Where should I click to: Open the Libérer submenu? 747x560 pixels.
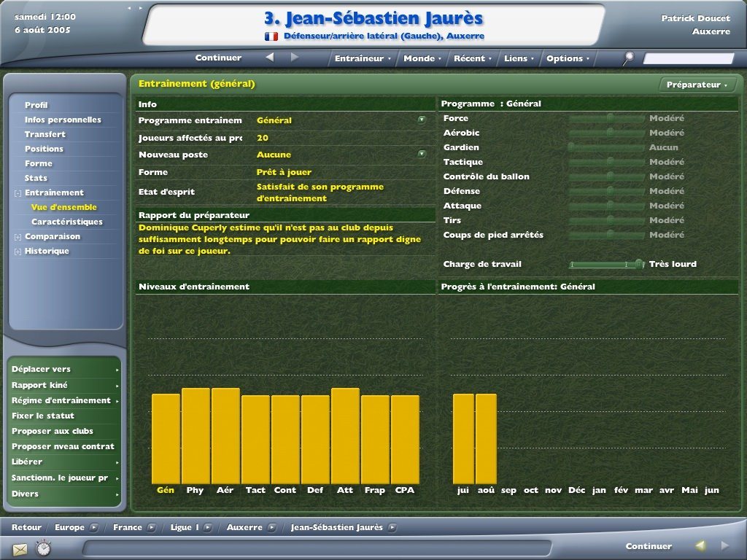tap(64, 462)
